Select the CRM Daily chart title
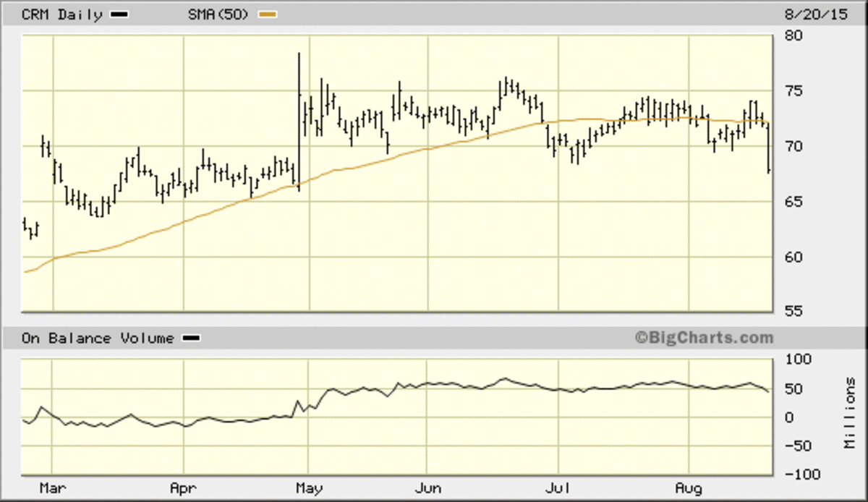The width and height of the screenshot is (868, 502). (61, 14)
